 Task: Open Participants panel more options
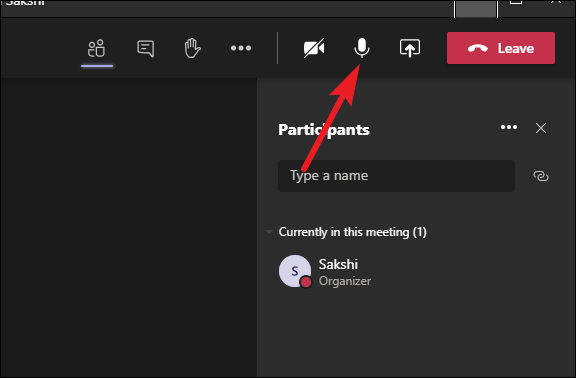[509, 127]
